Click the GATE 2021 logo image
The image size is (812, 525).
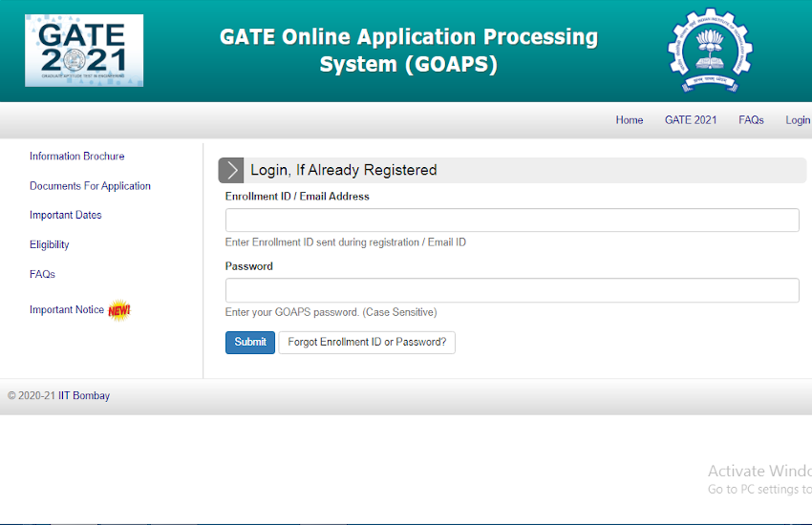point(84,51)
